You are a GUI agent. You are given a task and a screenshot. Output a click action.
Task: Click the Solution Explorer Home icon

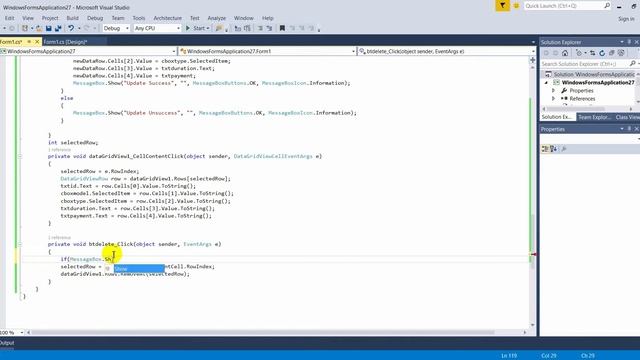point(565,53)
